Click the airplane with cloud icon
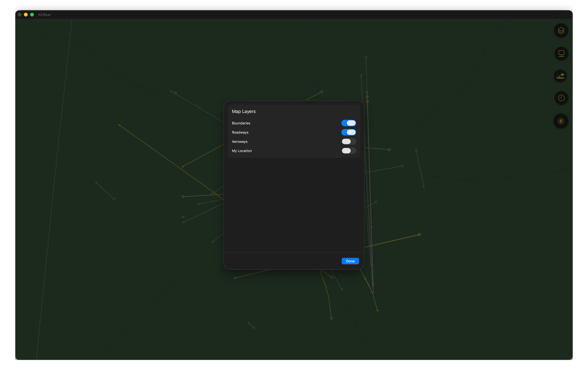Screen dimensions: 588x380 (560, 76)
